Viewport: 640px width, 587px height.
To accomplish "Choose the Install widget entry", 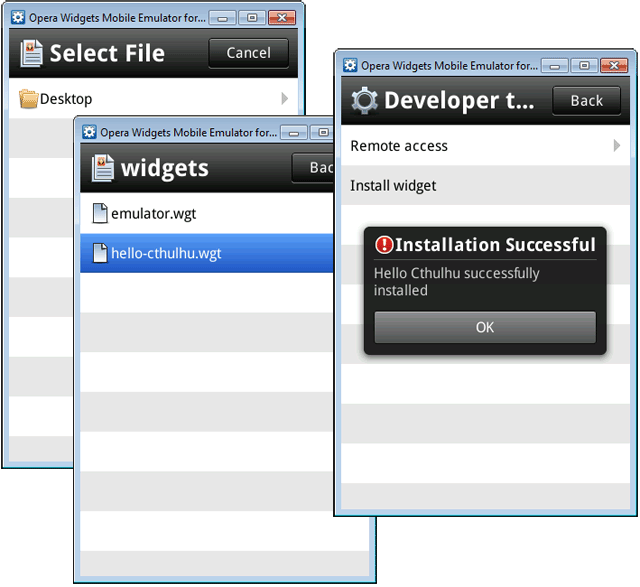I will pyautogui.click(x=485, y=185).
